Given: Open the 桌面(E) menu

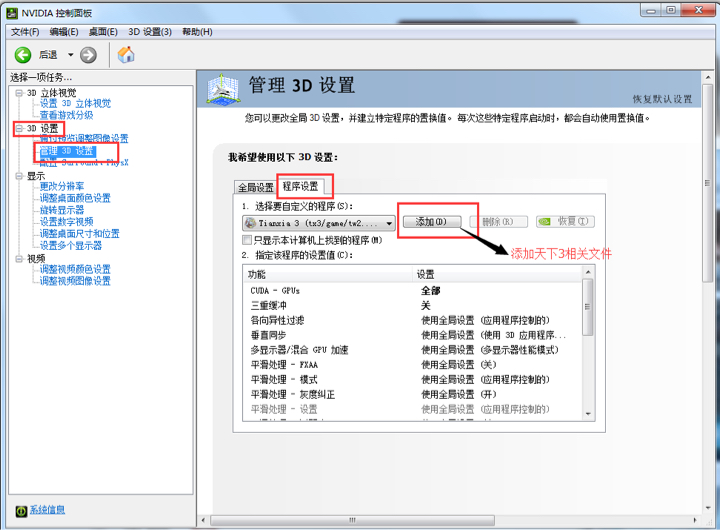Looking at the screenshot, I should (103, 32).
